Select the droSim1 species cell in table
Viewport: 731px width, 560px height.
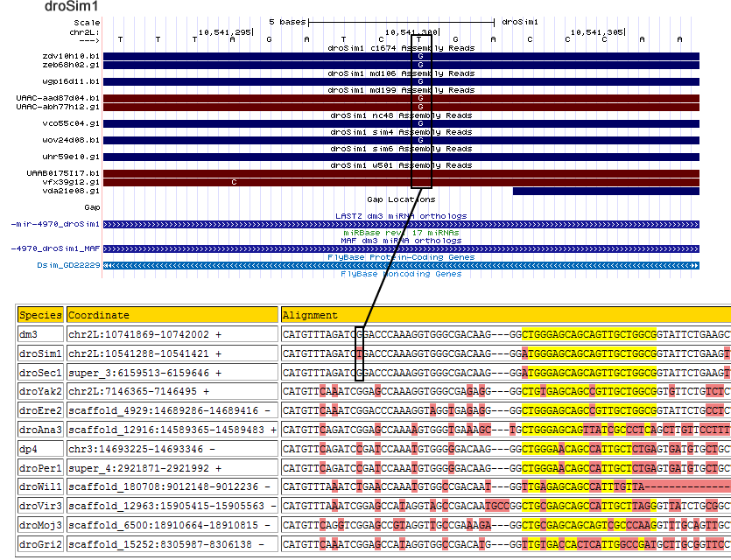pos(40,353)
